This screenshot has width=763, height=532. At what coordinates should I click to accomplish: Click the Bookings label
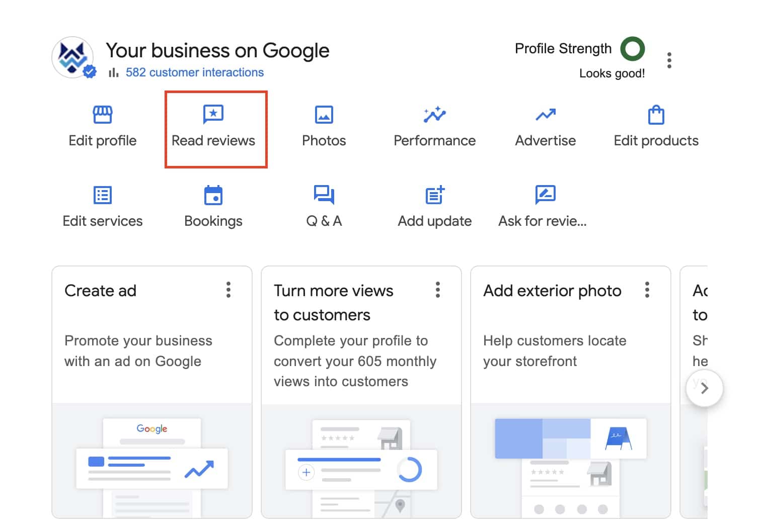tap(213, 221)
